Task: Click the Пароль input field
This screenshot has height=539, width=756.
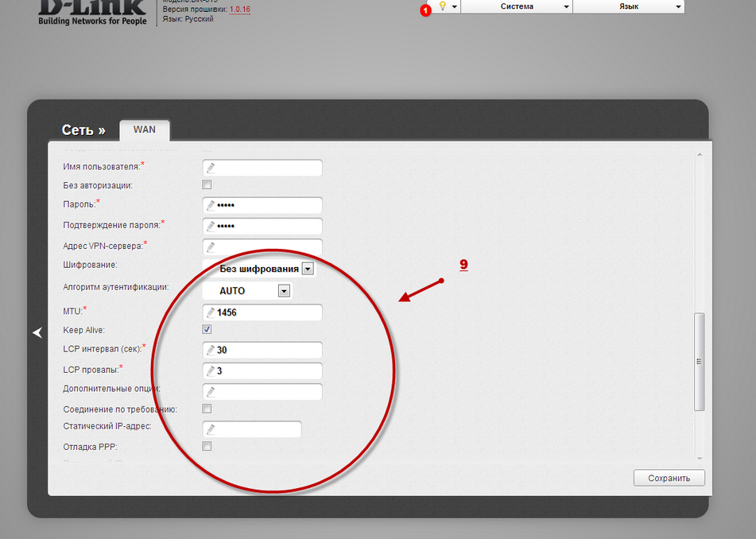Action: click(x=262, y=205)
